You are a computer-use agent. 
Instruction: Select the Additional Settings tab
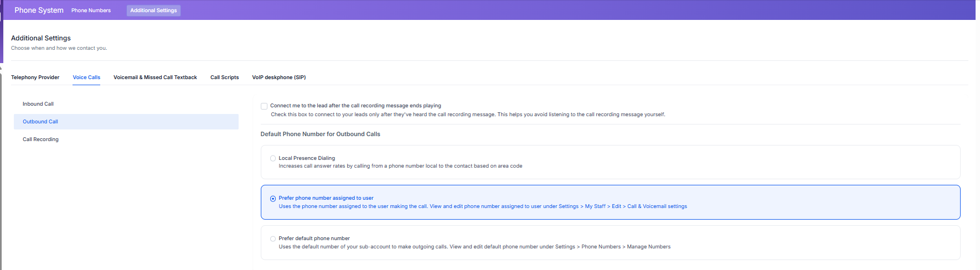153,11
